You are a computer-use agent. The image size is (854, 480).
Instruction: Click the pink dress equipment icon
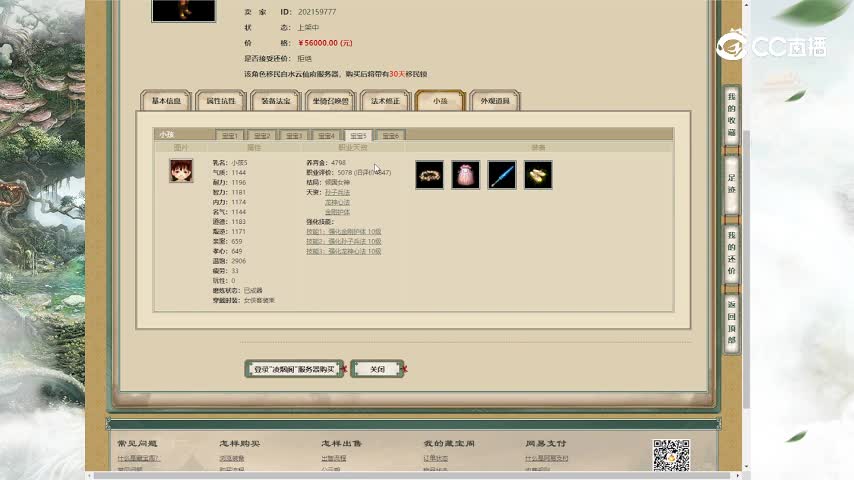[466, 175]
